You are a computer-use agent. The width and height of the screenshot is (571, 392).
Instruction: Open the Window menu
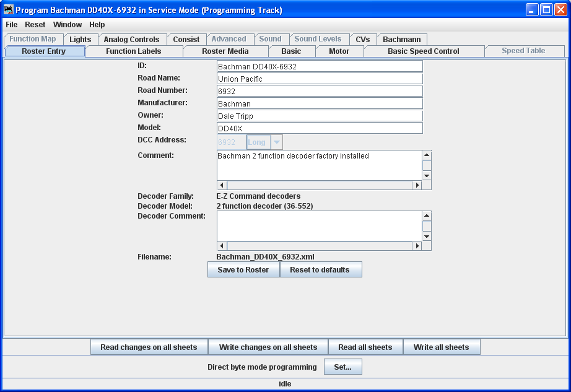(68, 25)
